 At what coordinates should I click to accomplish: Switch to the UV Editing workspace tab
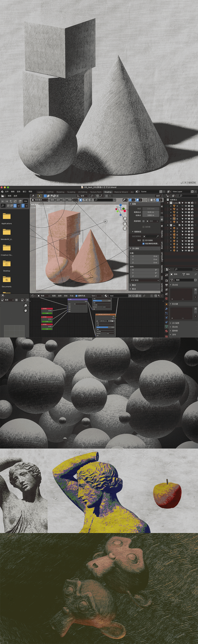click(83, 192)
